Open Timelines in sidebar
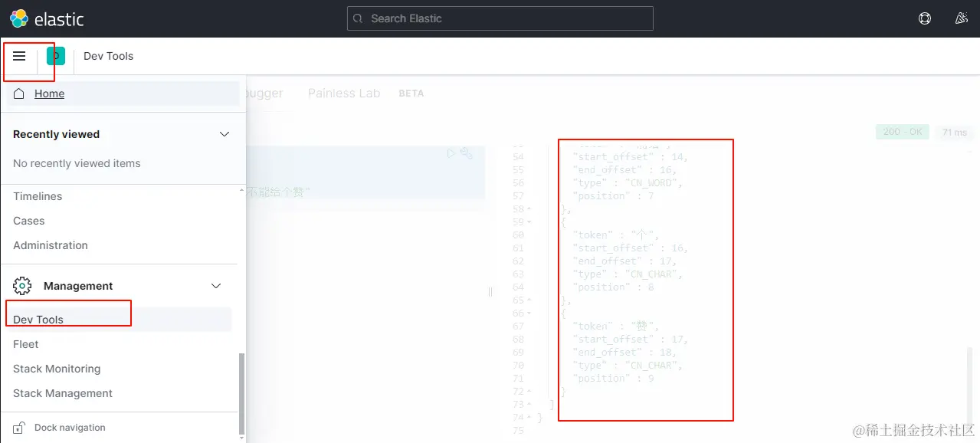 [38, 196]
